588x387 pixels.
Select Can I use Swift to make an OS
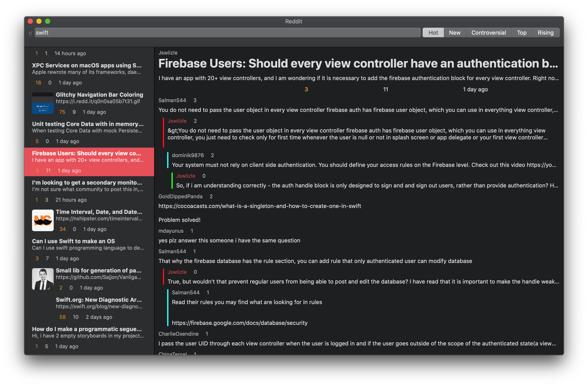(x=73, y=241)
